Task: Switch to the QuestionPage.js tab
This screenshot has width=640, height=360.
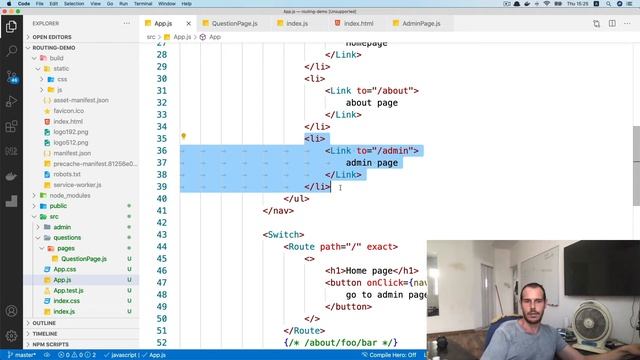Action: tap(234, 24)
